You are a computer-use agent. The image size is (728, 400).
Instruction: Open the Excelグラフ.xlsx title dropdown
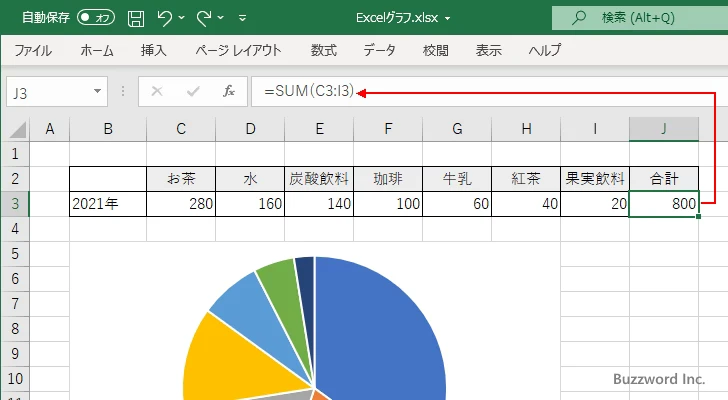point(447,19)
